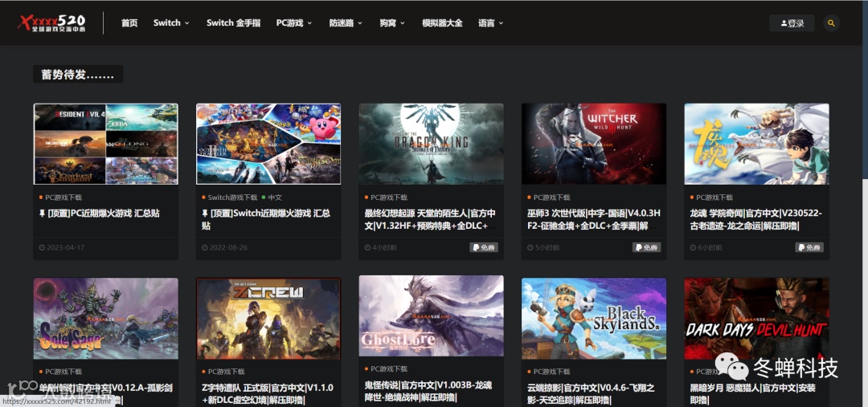Click 2023-04-17 date on PC汇总贴
868x407 pixels.
coord(62,248)
